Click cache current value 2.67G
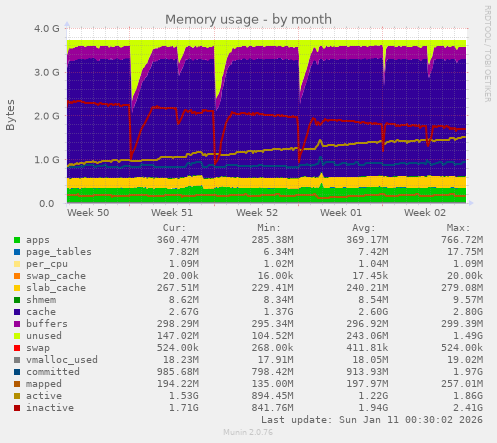The height and width of the screenshot is (443, 497). pos(184,312)
